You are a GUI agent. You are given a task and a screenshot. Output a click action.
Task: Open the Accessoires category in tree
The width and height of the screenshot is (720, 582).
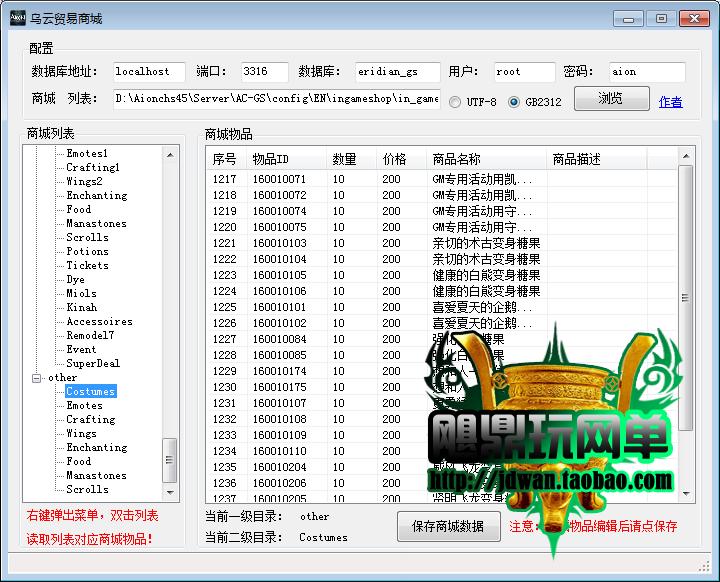[99, 322]
